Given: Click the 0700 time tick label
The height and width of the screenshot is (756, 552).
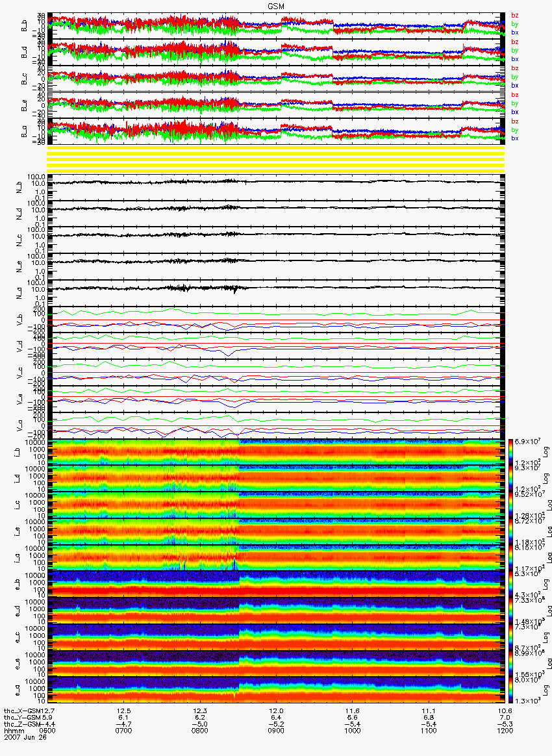Looking at the screenshot, I should tap(124, 731).
